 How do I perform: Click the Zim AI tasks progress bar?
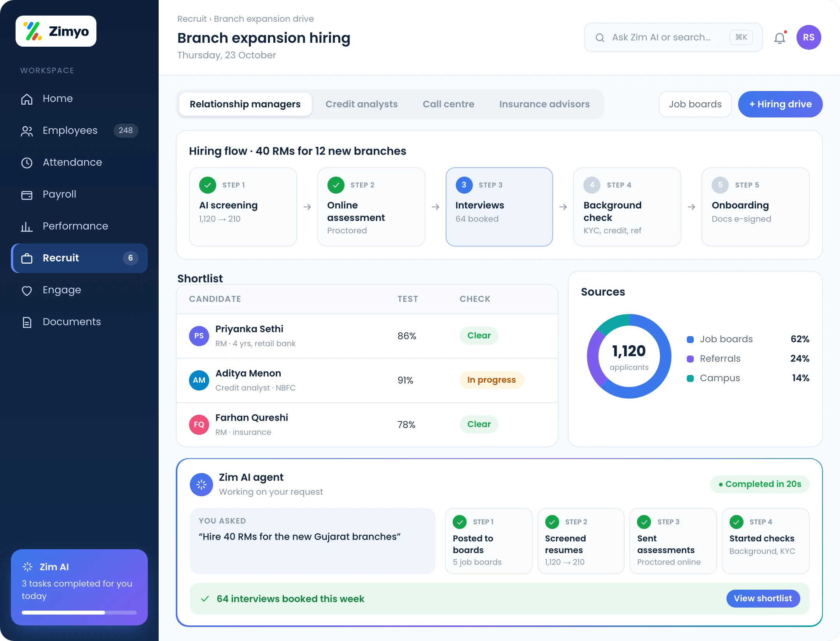pos(79,613)
